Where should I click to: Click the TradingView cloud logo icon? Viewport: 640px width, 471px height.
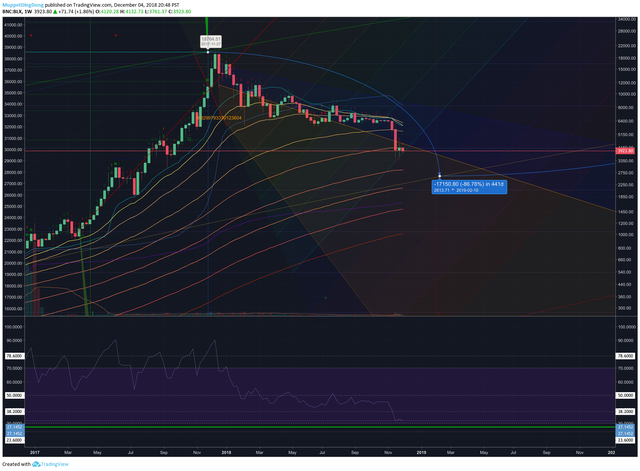pos(36,464)
